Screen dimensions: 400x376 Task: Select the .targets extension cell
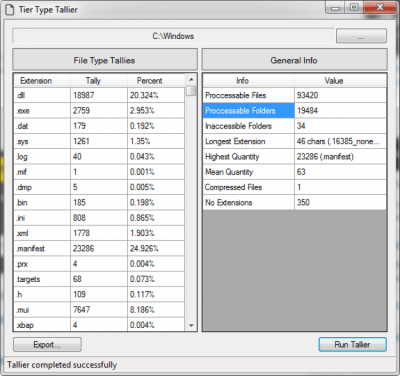(x=42, y=279)
